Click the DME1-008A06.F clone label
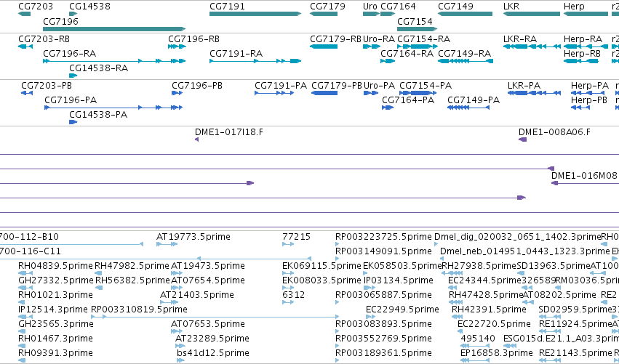619x364 pixels. point(555,132)
